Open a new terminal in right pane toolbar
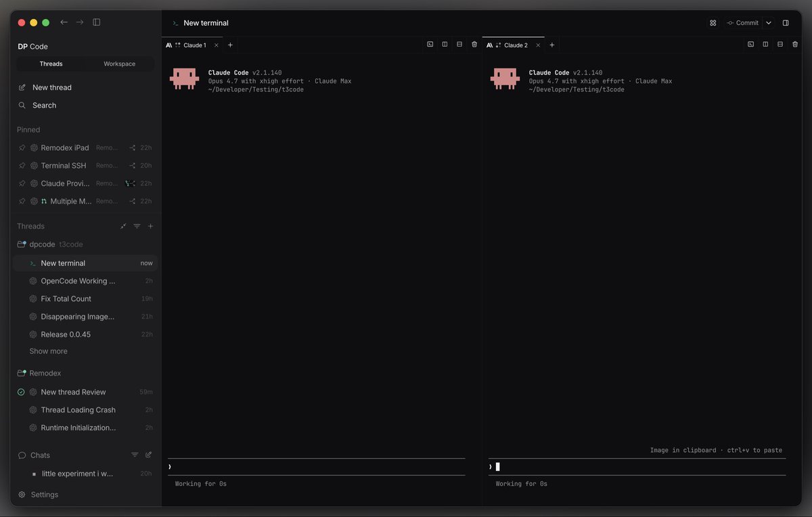This screenshot has width=812, height=517. click(x=750, y=45)
